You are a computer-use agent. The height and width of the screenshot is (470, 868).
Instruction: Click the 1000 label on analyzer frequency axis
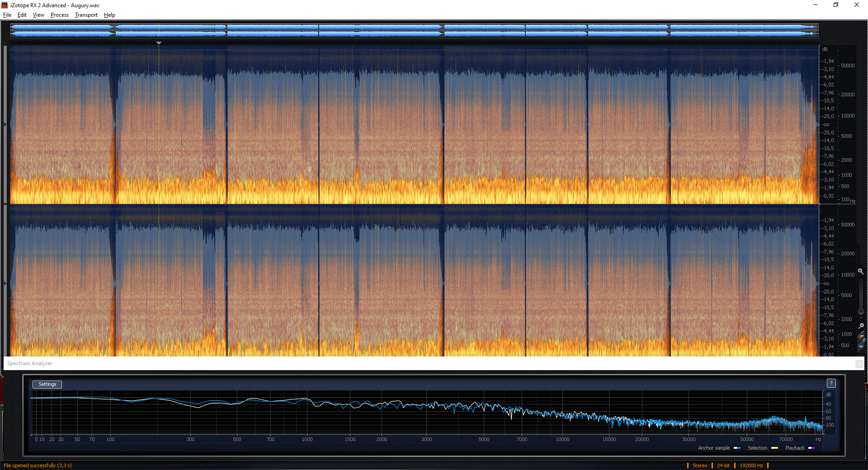point(307,439)
